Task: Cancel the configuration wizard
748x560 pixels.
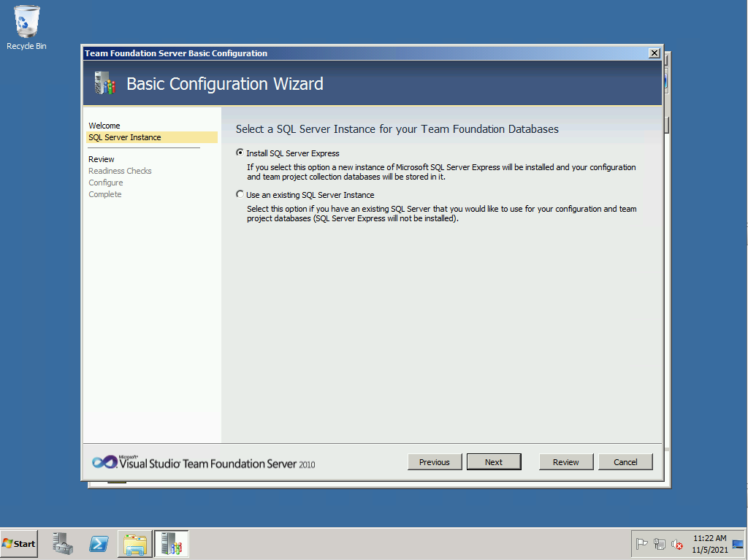Action: (625, 461)
